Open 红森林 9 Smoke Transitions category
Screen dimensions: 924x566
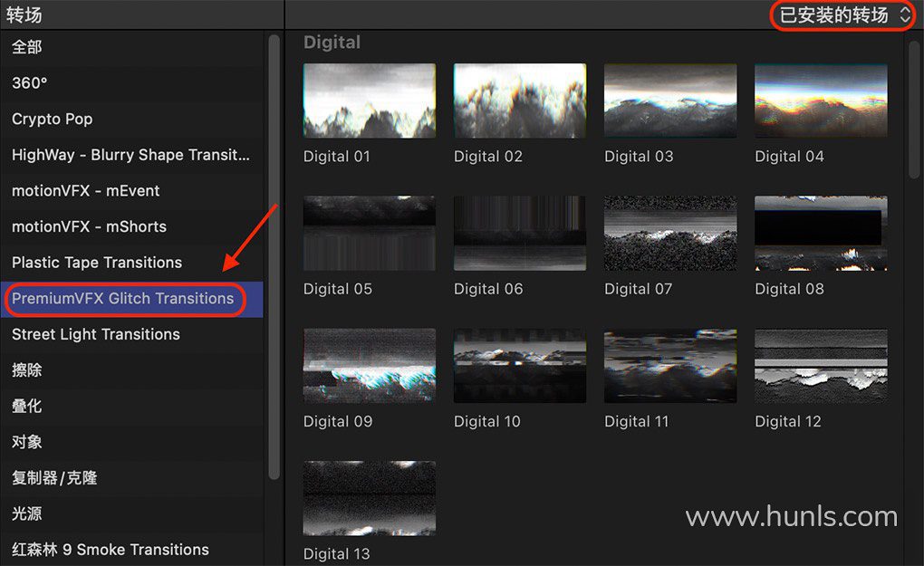pos(132,550)
